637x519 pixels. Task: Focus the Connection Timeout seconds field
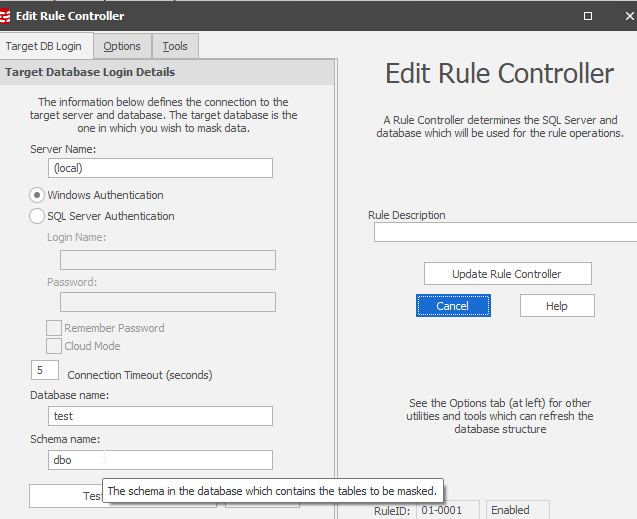45,370
